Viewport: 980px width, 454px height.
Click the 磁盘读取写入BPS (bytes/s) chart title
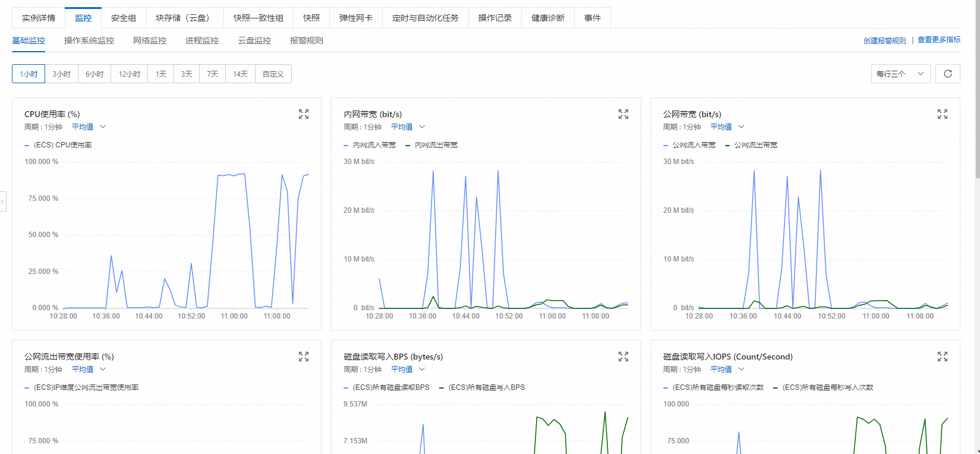point(393,357)
